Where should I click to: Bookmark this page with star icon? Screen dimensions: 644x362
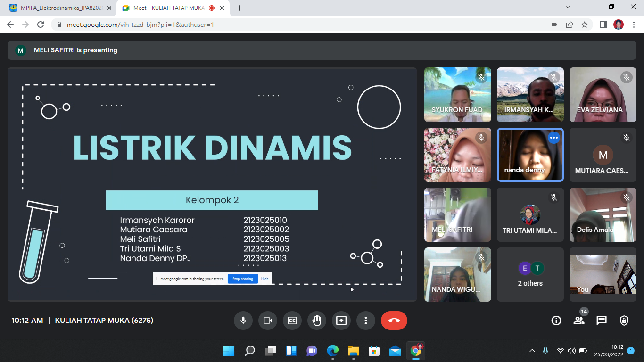tap(585, 25)
